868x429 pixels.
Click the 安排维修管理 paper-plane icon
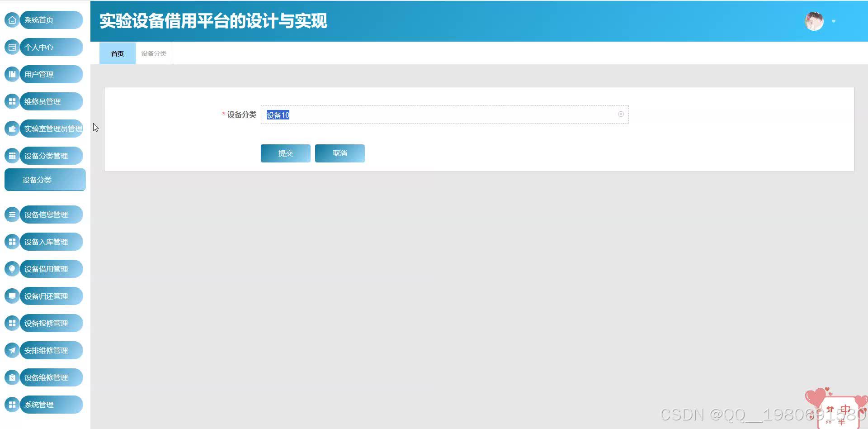point(12,350)
